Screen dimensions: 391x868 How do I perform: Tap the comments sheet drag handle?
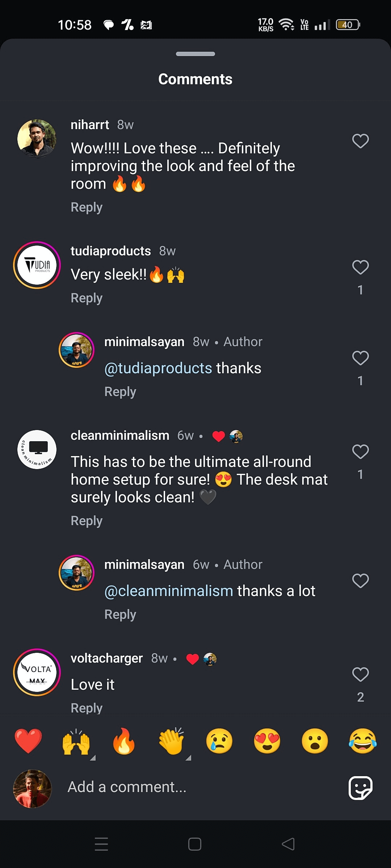click(195, 54)
